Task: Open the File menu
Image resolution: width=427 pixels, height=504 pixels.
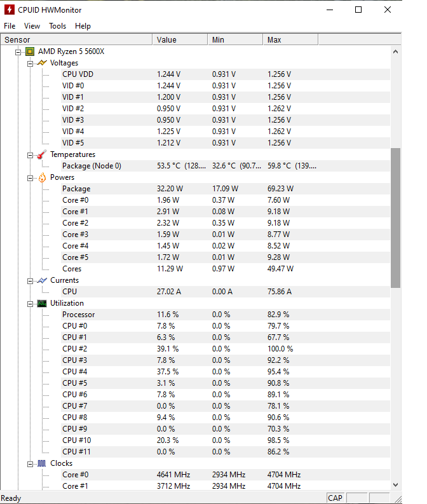Action: 10,26
